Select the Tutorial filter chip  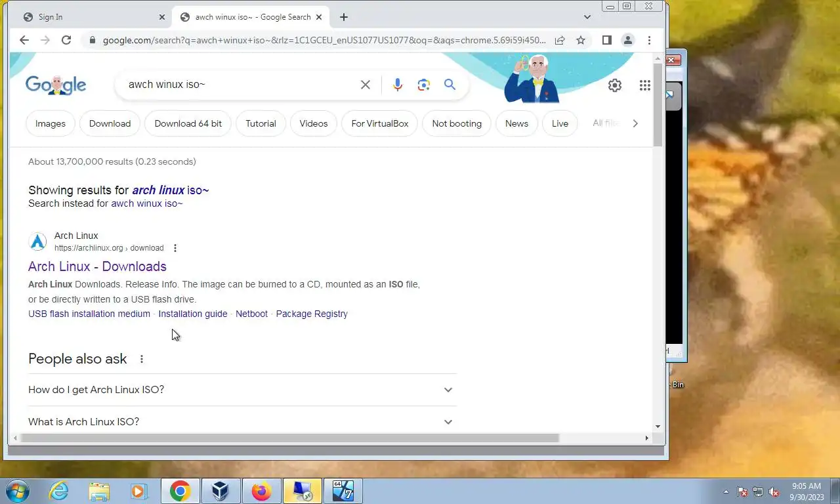(261, 123)
